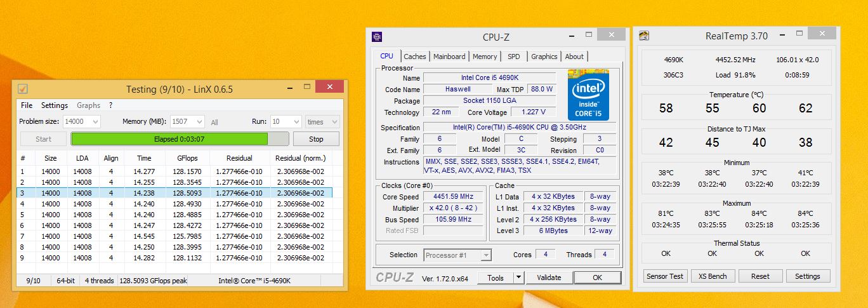Switch to the About tab in CPU-Z

click(x=574, y=57)
